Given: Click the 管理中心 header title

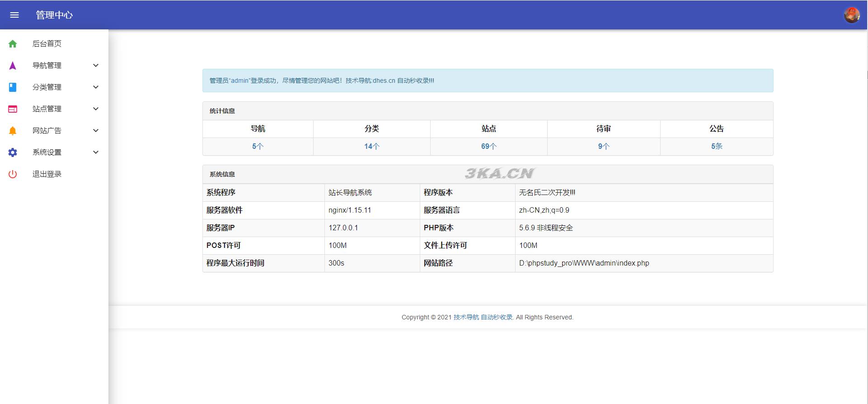Looking at the screenshot, I should 54,15.
